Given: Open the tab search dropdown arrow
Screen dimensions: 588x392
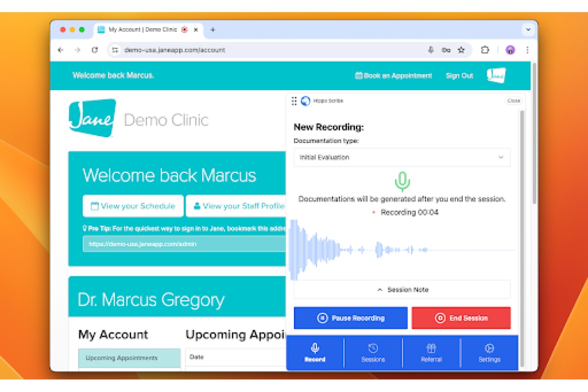Looking at the screenshot, I should click(x=528, y=29).
